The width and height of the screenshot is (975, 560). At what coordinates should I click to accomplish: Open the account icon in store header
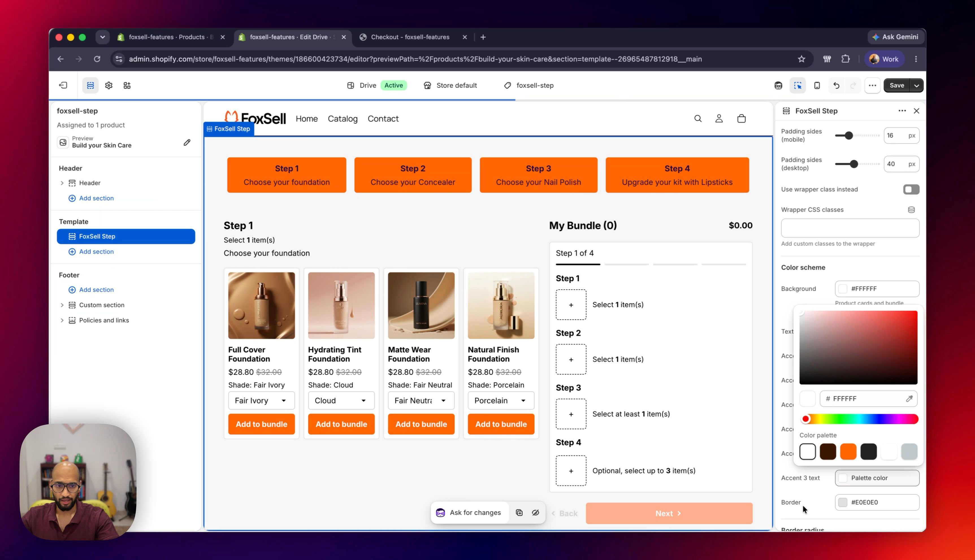(719, 118)
